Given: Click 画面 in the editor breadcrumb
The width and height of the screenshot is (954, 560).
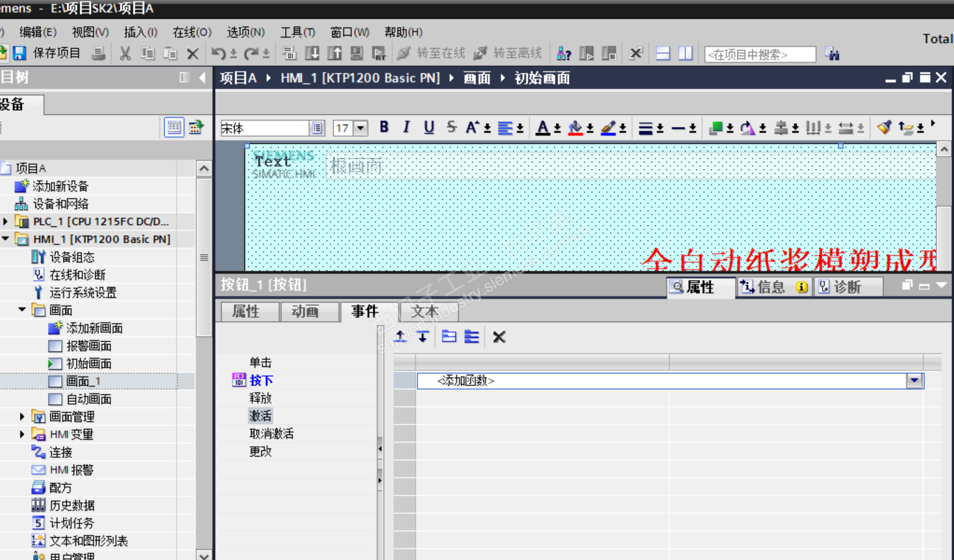Looking at the screenshot, I should (x=477, y=78).
